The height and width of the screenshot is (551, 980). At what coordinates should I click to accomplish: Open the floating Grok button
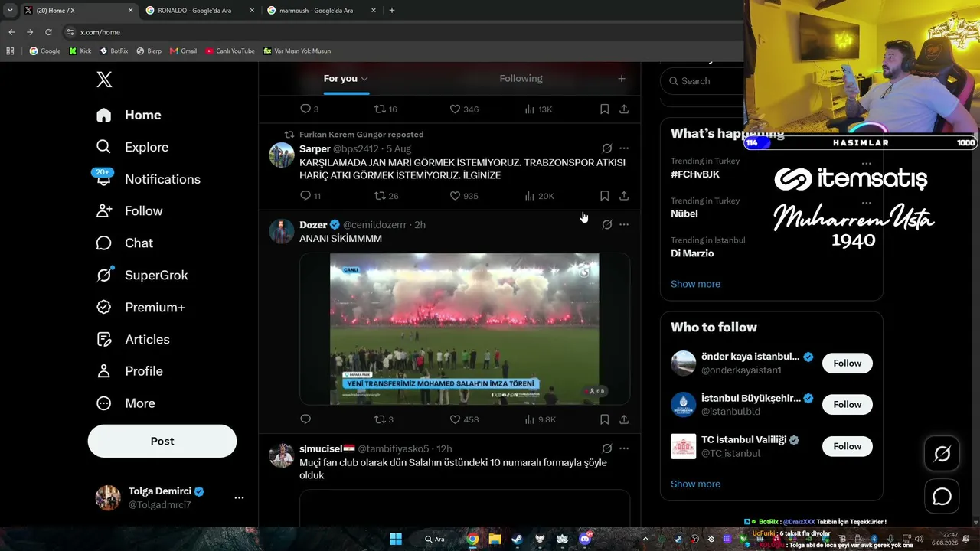click(x=942, y=455)
